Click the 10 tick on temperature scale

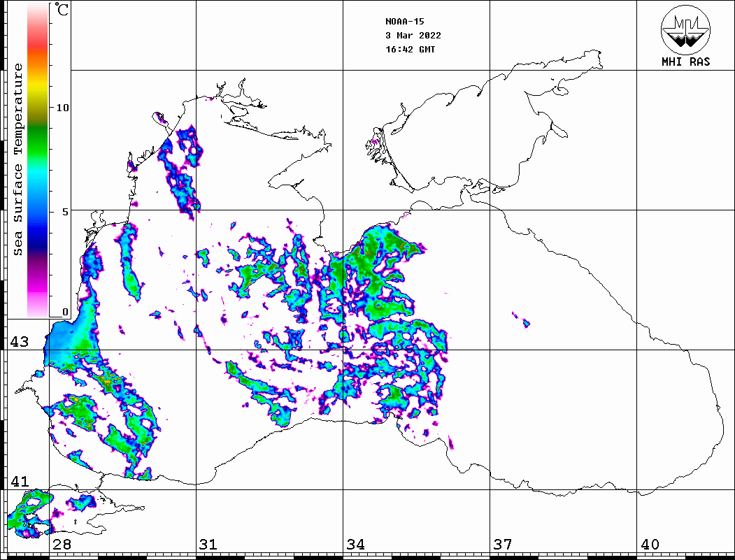click(x=62, y=108)
